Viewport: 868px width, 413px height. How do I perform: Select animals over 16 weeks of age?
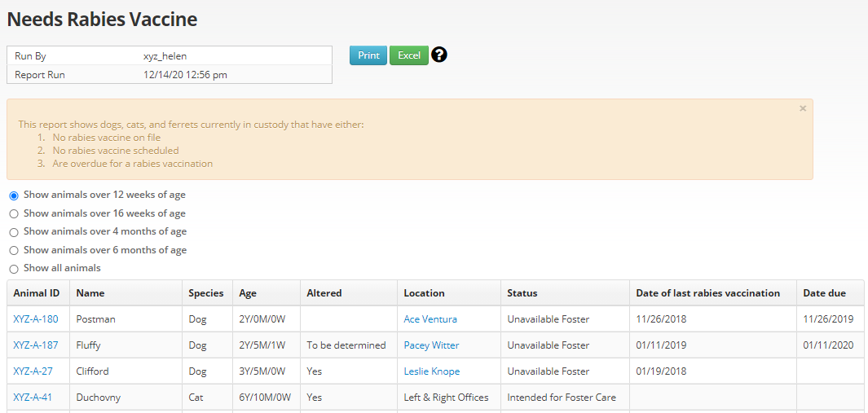point(14,213)
